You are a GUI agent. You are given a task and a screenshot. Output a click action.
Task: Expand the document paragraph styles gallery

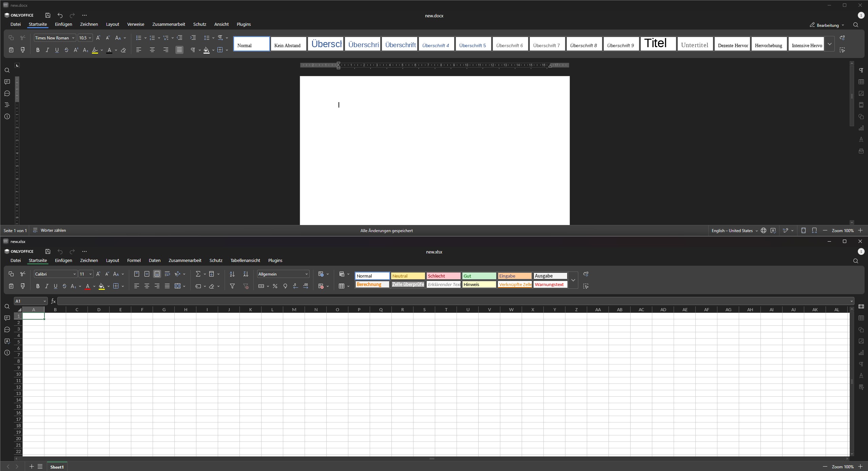[829, 44]
